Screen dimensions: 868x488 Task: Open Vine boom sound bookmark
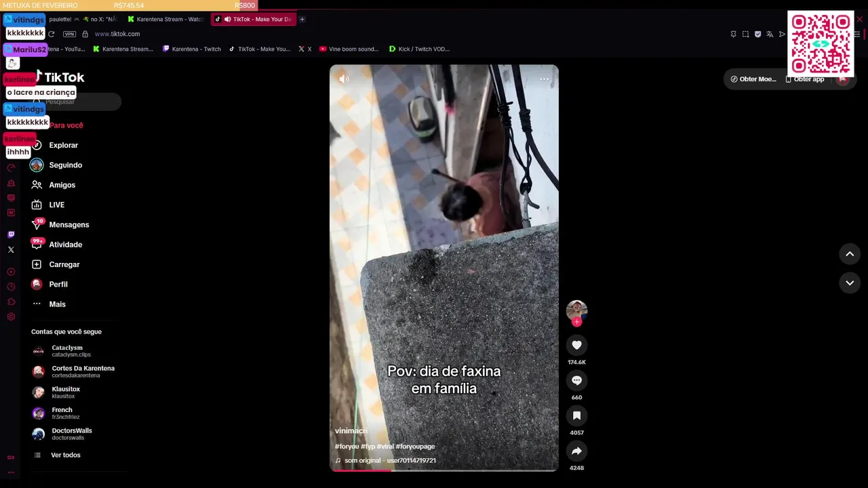click(349, 49)
